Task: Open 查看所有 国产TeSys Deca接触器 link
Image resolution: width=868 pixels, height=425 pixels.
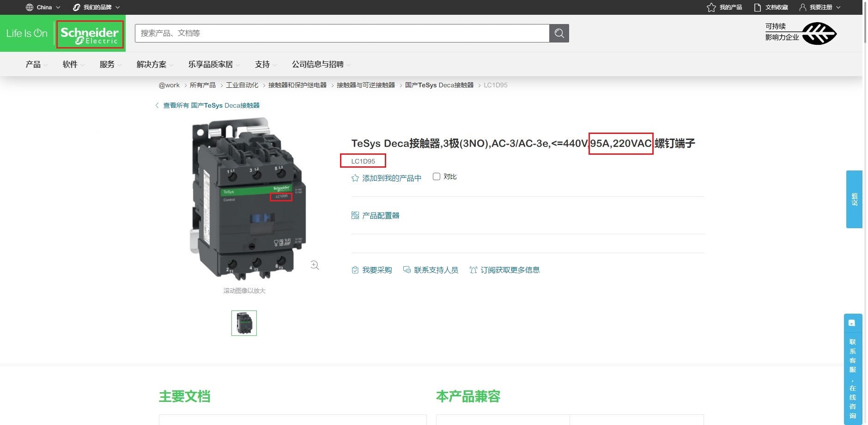Action: pos(212,105)
